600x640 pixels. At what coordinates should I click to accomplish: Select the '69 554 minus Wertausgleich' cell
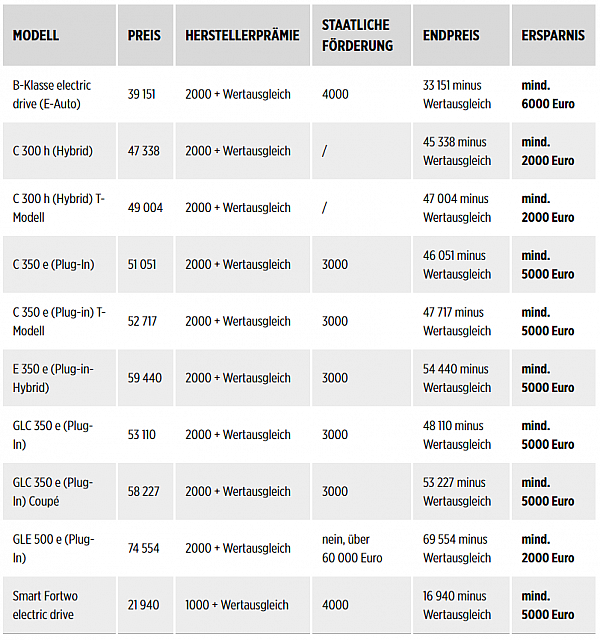(457, 548)
